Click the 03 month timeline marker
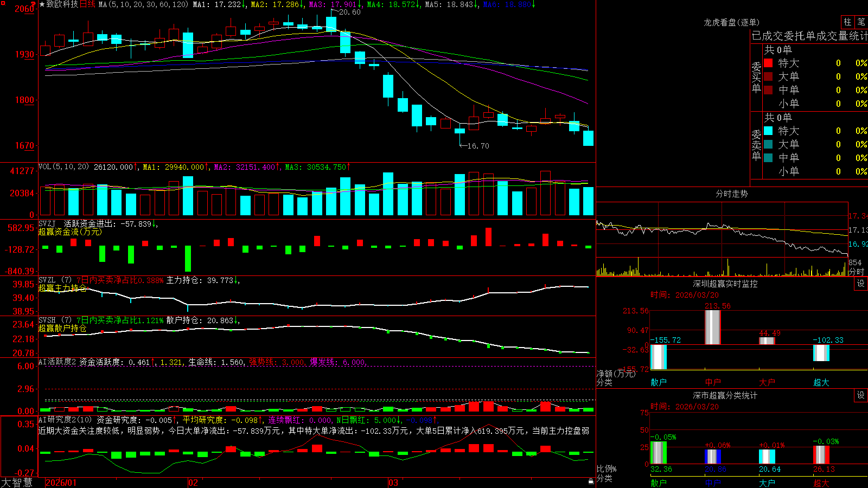The height and width of the screenshot is (488, 868). (393, 483)
